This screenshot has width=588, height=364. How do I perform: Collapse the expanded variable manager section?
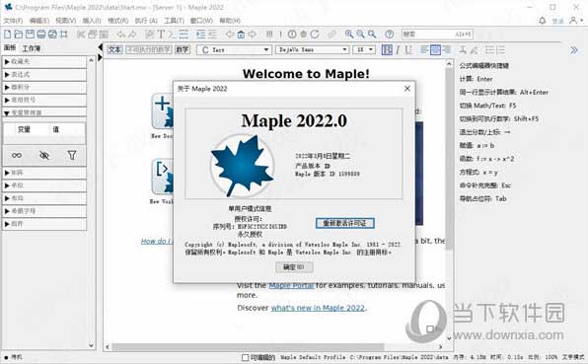point(44,112)
